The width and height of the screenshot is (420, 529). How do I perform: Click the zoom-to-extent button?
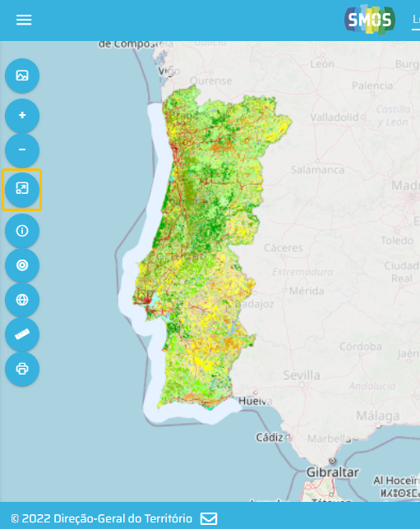point(22,189)
